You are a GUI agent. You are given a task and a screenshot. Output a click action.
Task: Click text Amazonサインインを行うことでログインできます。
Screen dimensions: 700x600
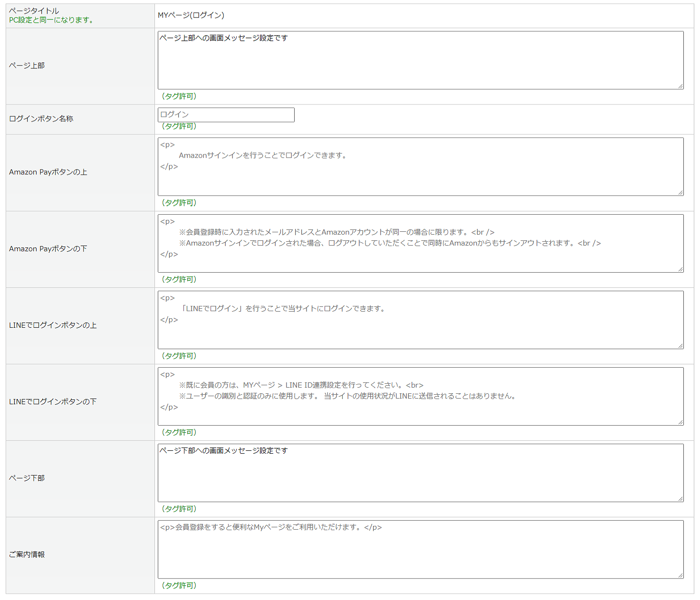264,155
